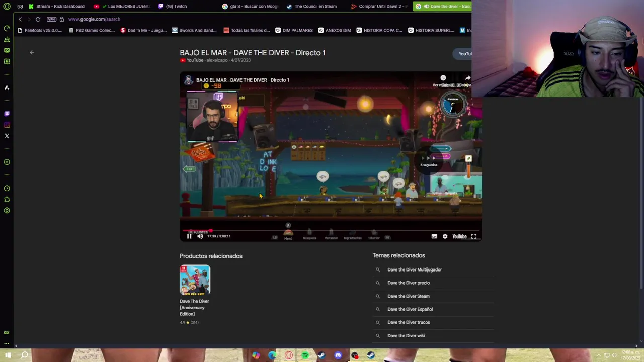Open Dad 'n Me - Juega bookmark
Screen dimensions: 644x362
[143, 30]
